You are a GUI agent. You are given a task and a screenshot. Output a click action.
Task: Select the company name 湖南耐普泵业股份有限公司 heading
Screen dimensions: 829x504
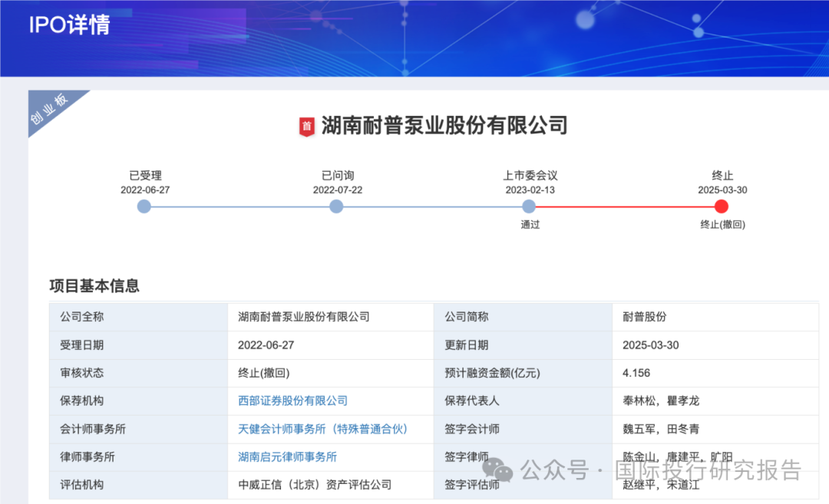[441, 125]
